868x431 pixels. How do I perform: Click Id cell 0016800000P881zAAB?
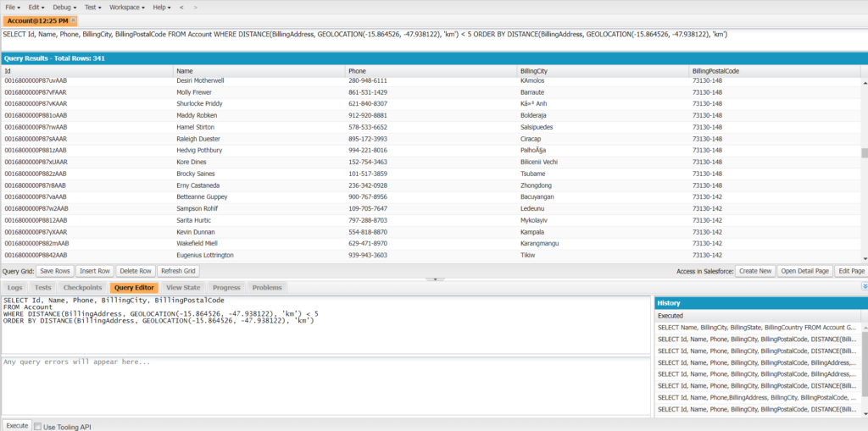[87, 151]
